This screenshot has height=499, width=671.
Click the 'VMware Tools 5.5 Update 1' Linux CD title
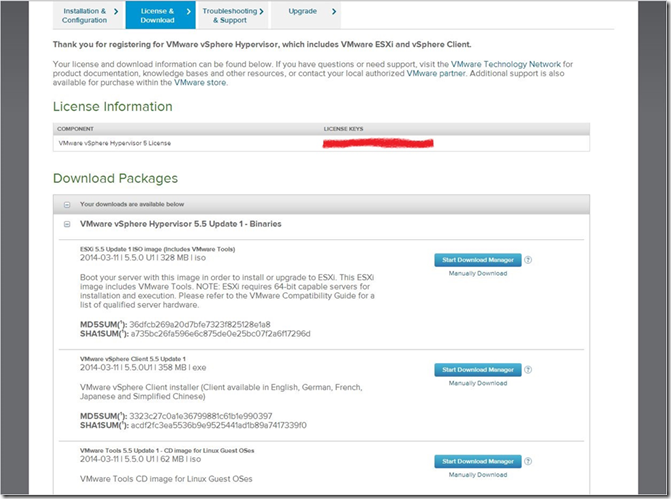pyautogui.click(x=167, y=451)
